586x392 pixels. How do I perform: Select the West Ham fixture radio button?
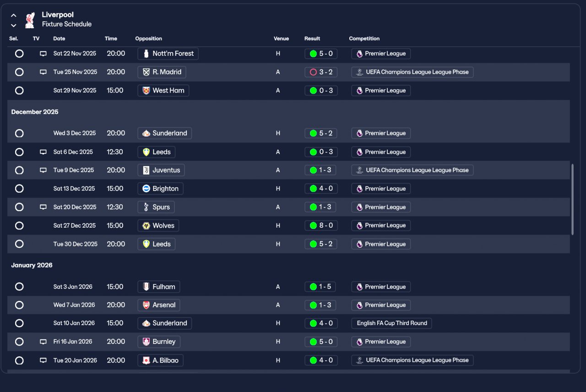click(19, 91)
